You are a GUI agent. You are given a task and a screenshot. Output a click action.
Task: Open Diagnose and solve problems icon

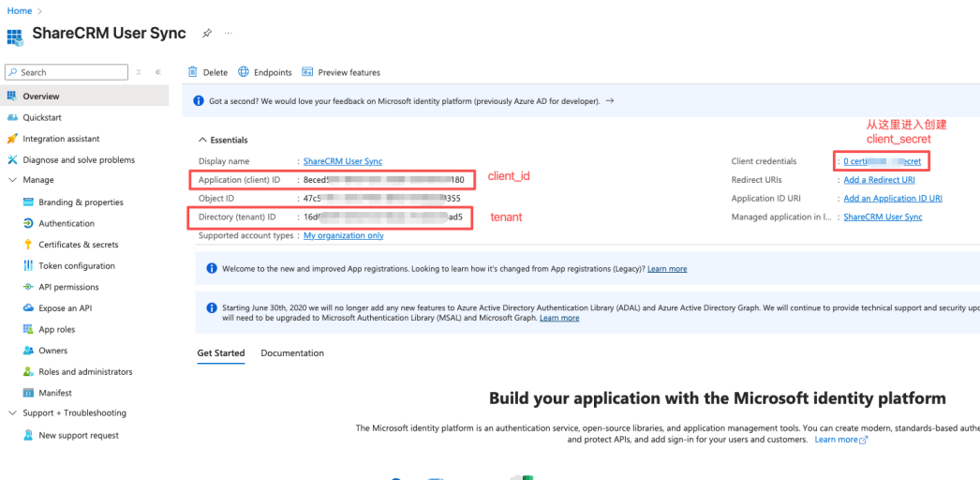12,160
